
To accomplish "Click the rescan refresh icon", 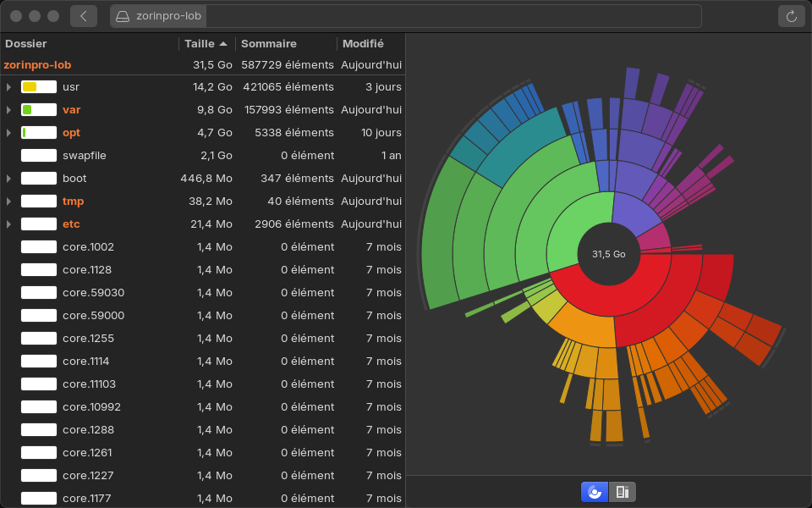I will point(792,16).
